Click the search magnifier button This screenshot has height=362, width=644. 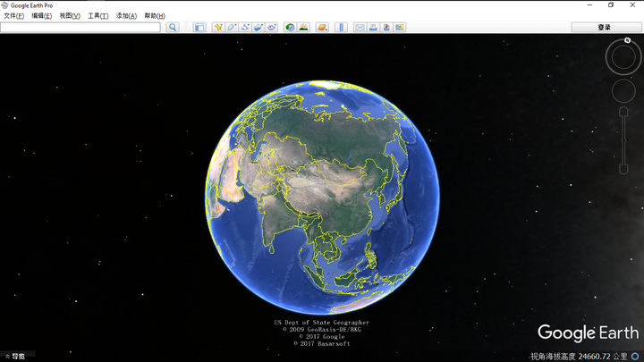click(x=173, y=27)
